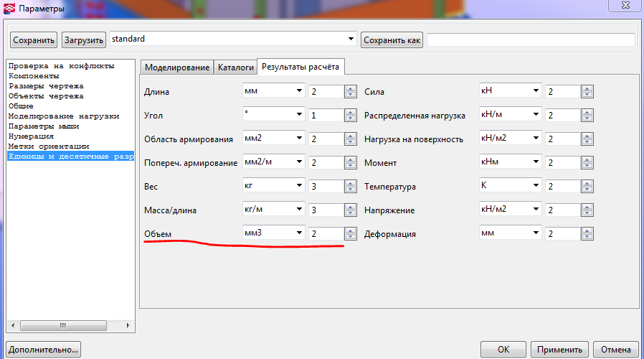This screenshot has width=644, height=359.
Task: Select Компоненты in settings list
Action: (x=34, y=76)
